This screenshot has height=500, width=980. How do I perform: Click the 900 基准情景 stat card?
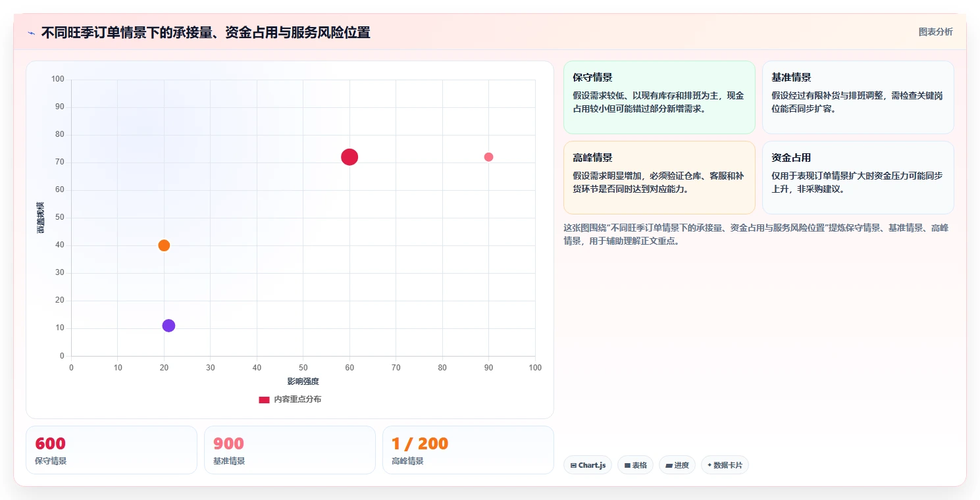(x=290, y=450)
